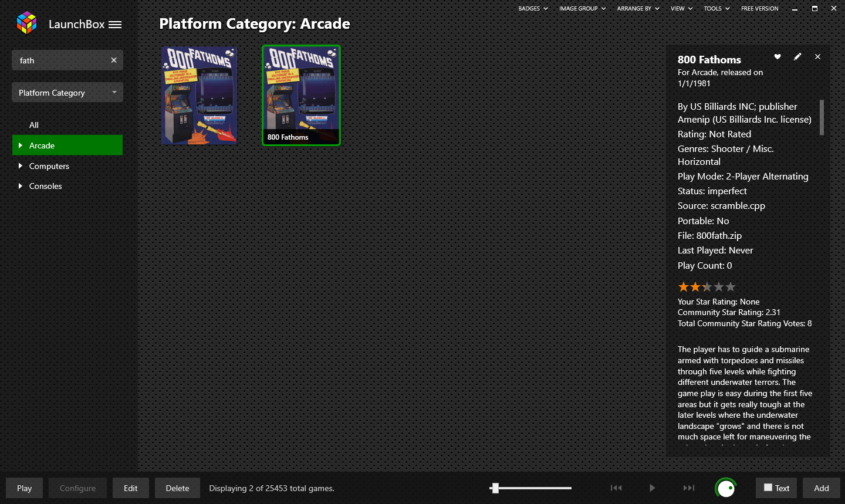Click the Play button
Viewport: 845px width, 504px height.
(x=25, y=488)
